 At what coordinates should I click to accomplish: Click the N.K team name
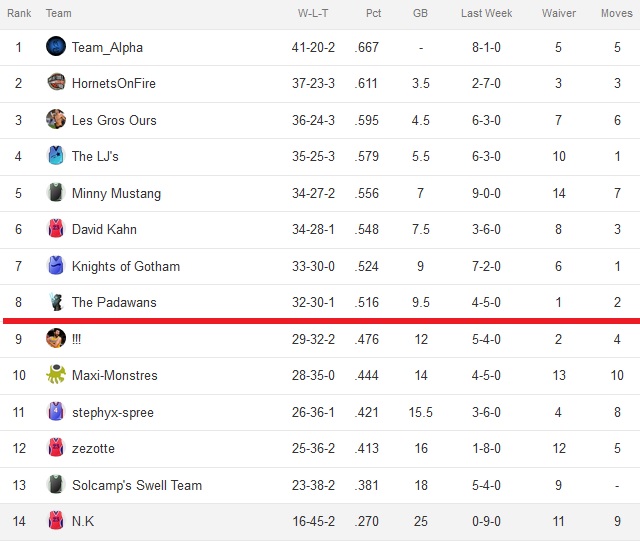click(x=83, y=521)
